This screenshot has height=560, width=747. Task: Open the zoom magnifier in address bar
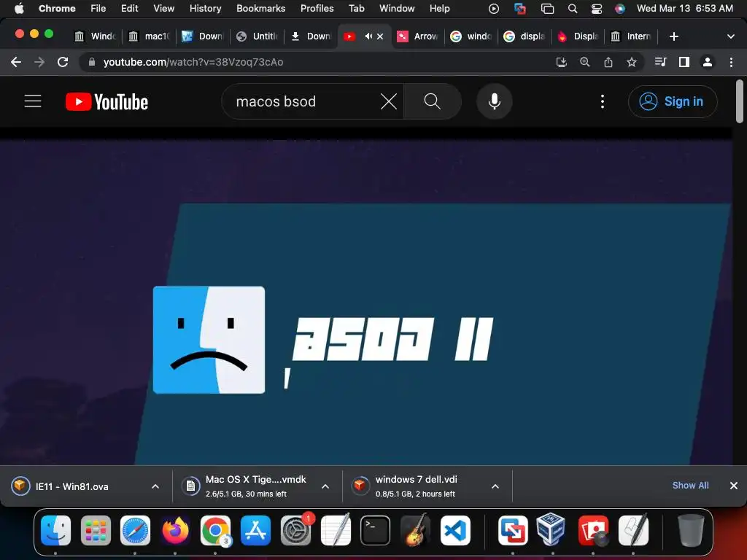pyautogui.click(x=585, y=62)
